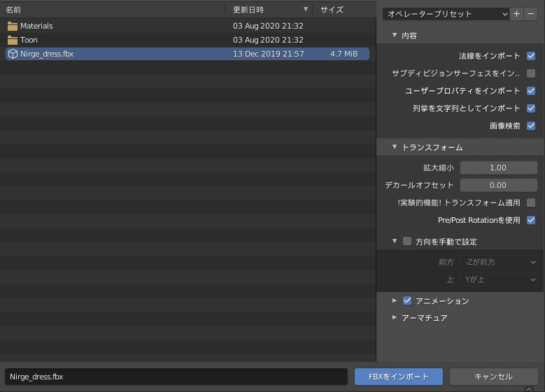Enable !実験的機能! トランスフォーム適用 checkbox
Screen dimensions: 545x392
click(531, 203)
